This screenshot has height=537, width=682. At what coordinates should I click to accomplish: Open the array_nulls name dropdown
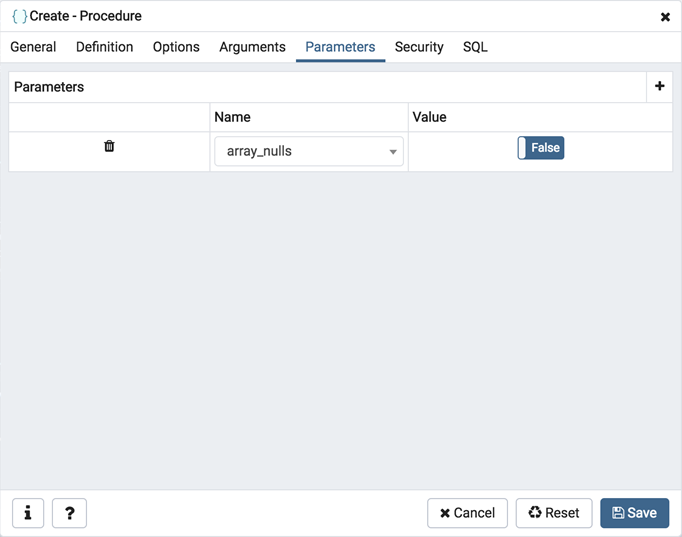pos(300,152)
